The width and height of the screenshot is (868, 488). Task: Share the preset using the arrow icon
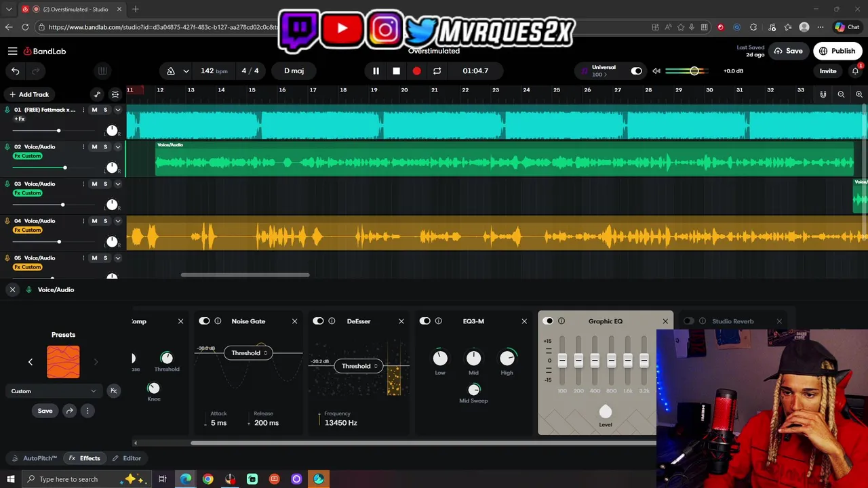click(69, 411)
